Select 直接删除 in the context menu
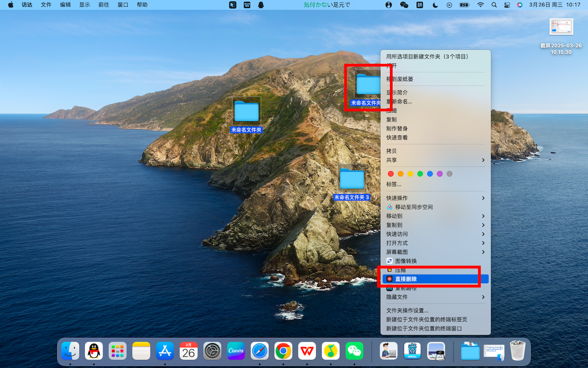 [436, 279]
